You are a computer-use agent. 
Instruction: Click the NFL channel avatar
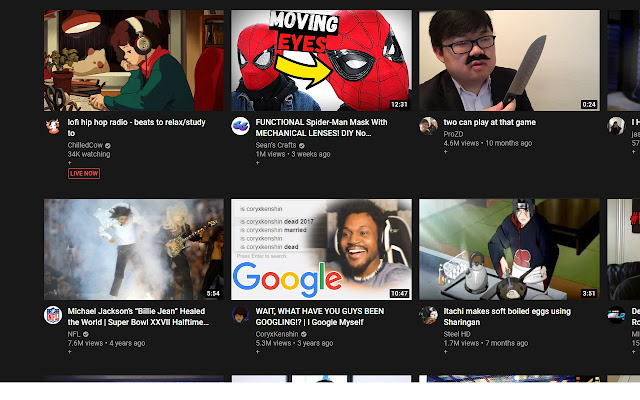[53, 315]
